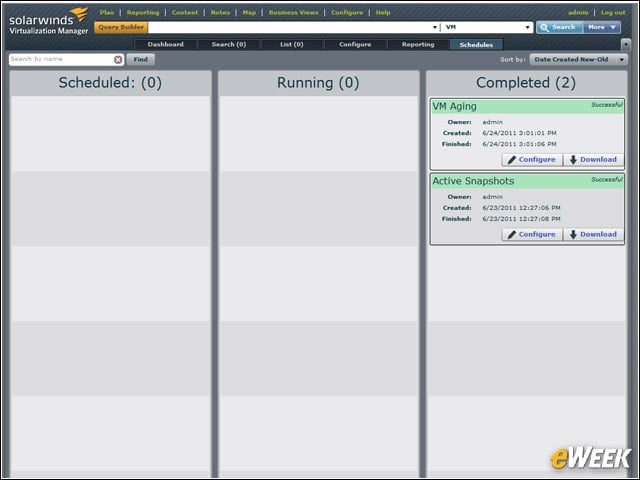This screenshot has width=640, height=480.
Task: Click the Query Builder button
Action: pyautogui.click(x=121, y=27)
